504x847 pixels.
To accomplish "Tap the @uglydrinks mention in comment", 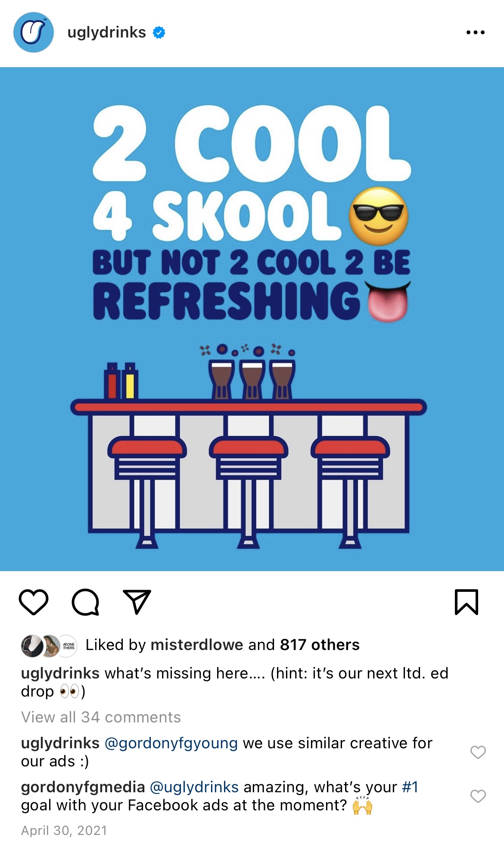I will [194, 788].
